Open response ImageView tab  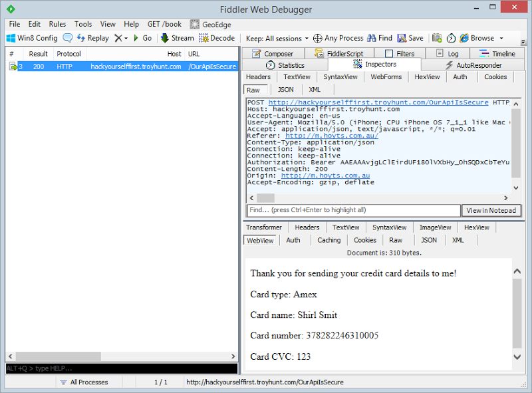[x=436, y=227]
